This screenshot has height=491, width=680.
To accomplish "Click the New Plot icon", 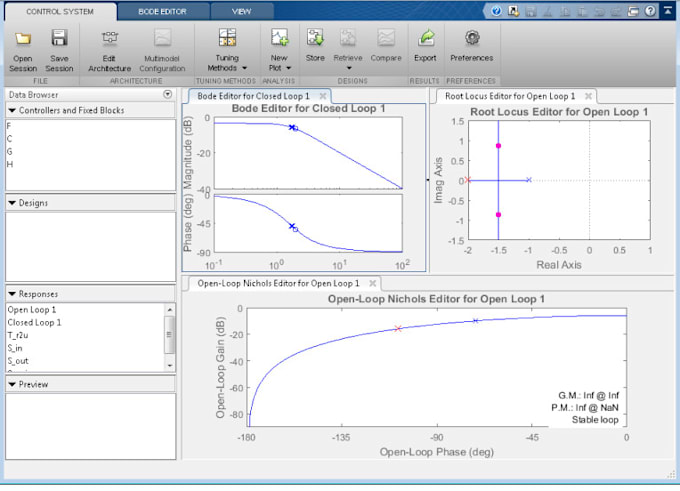I will (x=280, y=39).
